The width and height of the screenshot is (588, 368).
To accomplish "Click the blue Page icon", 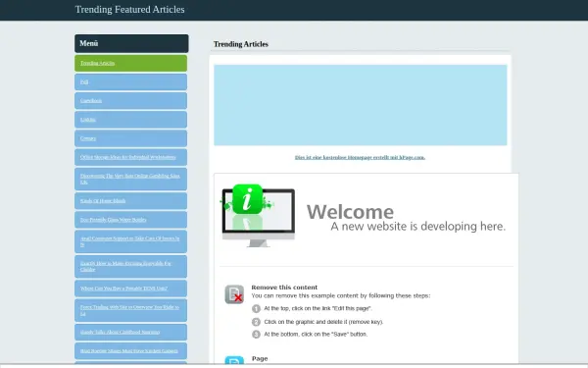I will point(234,360).
